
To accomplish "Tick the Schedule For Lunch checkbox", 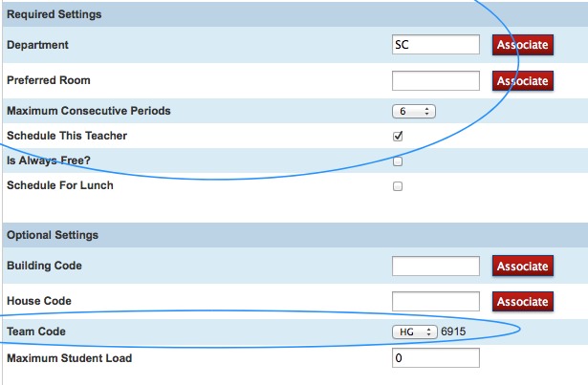I will pos(398,186).
